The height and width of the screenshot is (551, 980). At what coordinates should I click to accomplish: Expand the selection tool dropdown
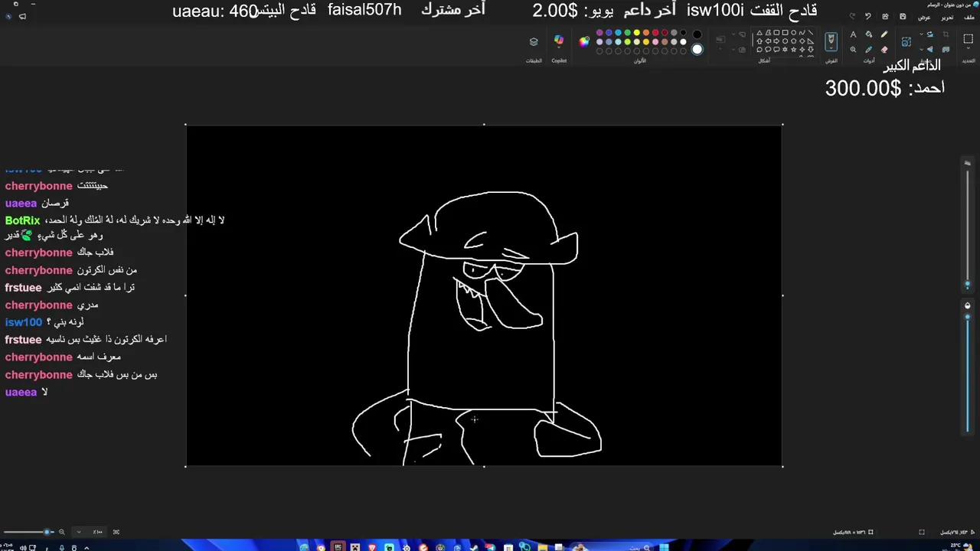(969, 48)
